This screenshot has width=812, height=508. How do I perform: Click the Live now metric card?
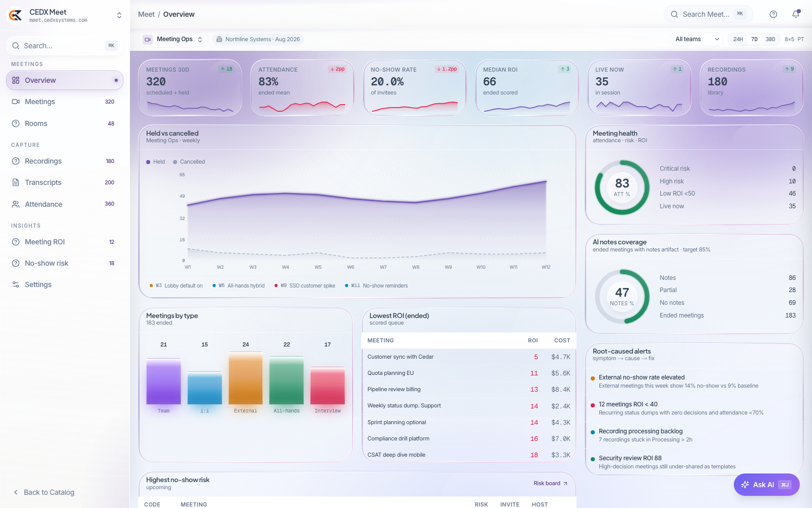click(x=639, y=88)
